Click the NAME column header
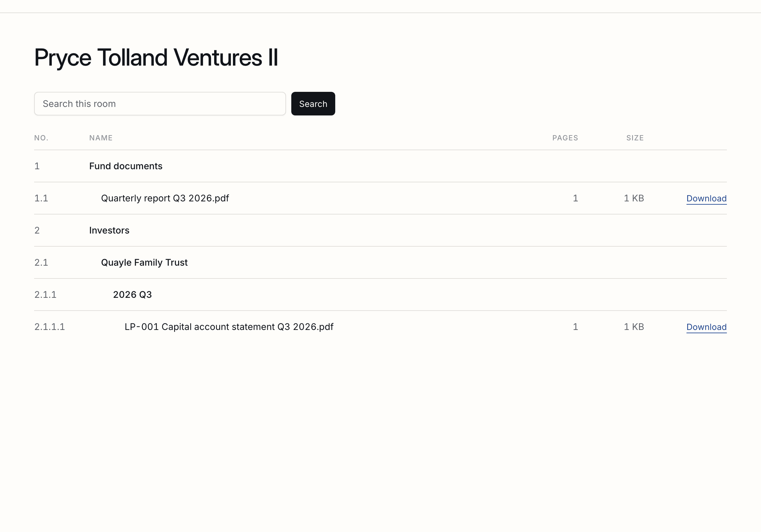The width and height of the screenshot is (761, 532). 101,138
